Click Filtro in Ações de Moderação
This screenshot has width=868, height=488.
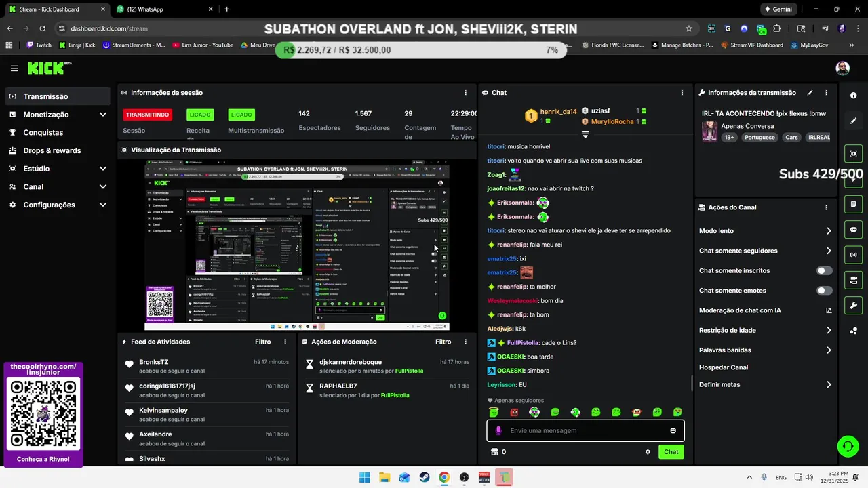(443, 342)
